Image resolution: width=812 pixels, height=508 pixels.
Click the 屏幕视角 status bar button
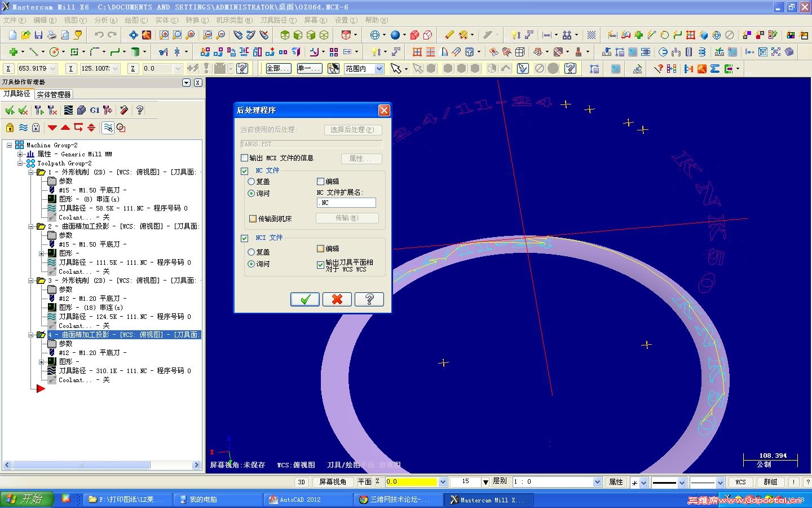333,482
